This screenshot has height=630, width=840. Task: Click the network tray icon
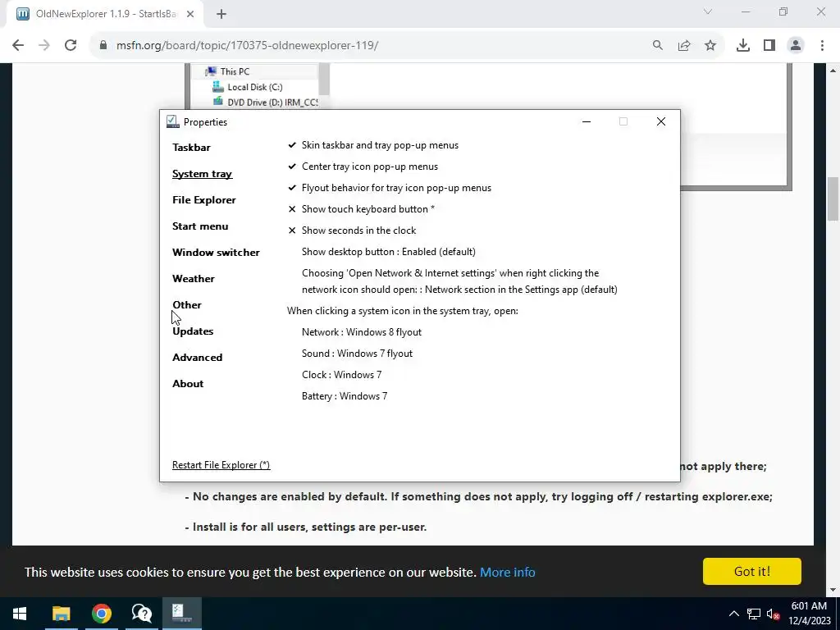754,614
